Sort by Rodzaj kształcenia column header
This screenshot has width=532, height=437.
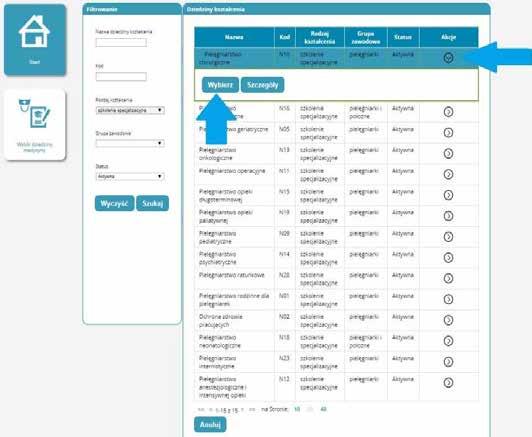point(320,37)
